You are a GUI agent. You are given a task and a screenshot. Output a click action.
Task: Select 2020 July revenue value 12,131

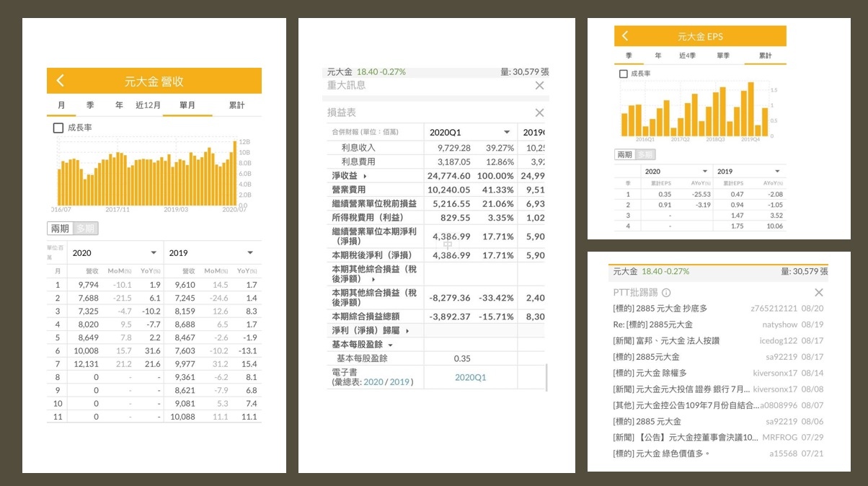click(x=87, y=364)
